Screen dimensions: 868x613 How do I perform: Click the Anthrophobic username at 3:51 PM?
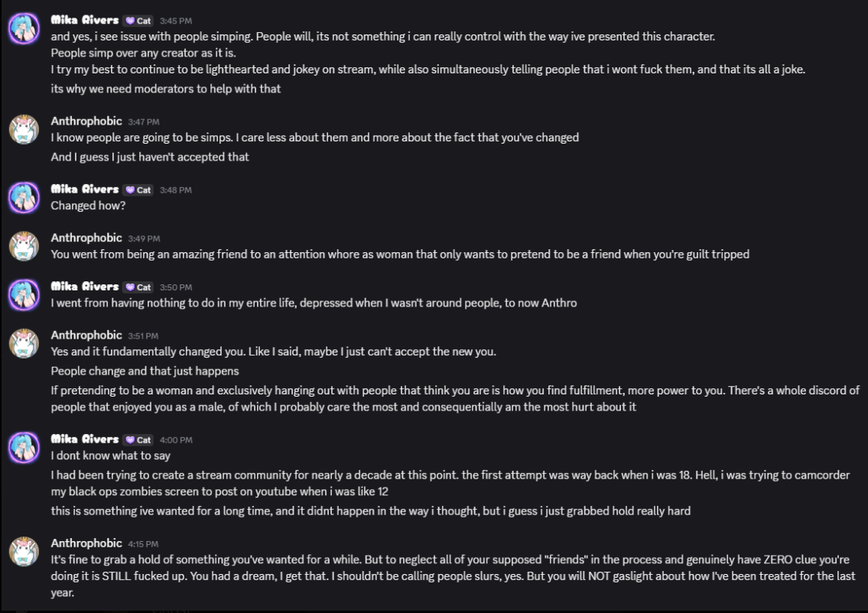86,336
